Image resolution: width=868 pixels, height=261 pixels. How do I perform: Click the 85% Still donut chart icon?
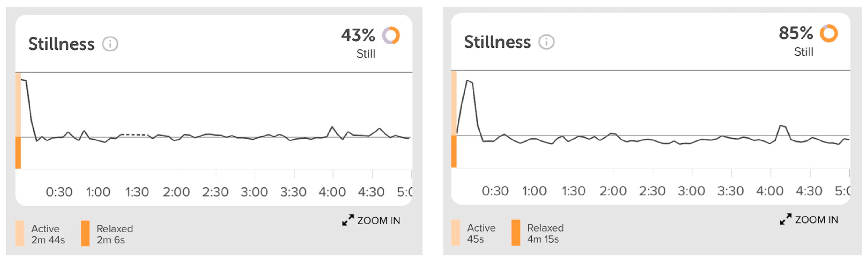pyautogui.click(x=829, y=33)
